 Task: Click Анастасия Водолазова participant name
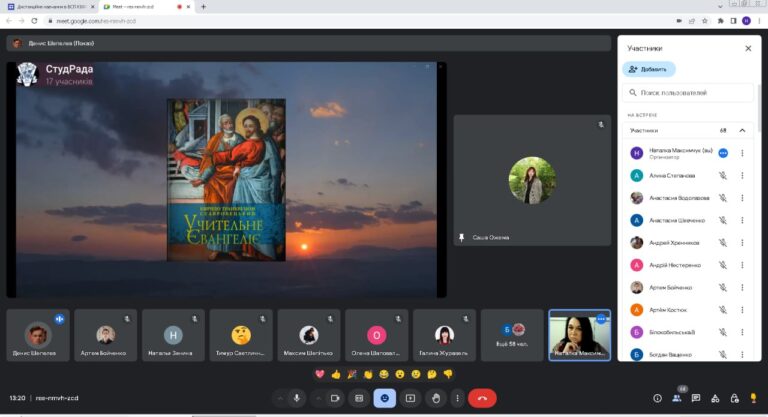679,198
